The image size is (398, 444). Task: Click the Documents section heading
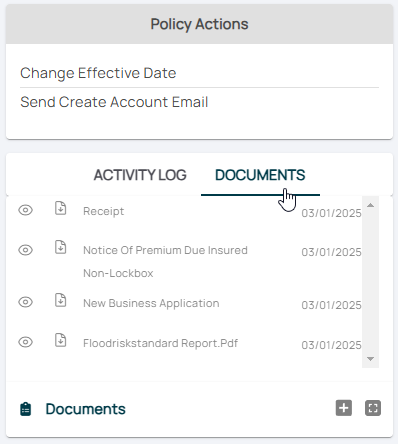click(x=86, y=409)
